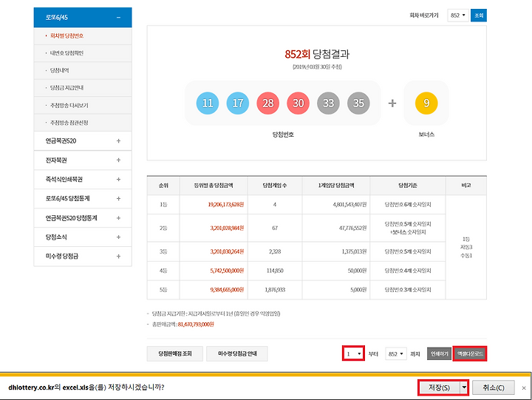Click winning ball number 17
This screenshot has width=532, height=400.
click(x=237, y=103)
